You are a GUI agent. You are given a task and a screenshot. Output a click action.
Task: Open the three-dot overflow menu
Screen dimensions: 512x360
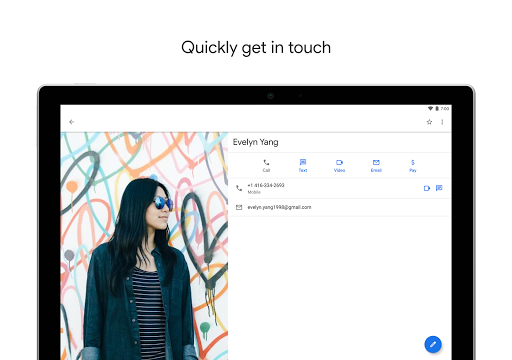coord(442,122)
